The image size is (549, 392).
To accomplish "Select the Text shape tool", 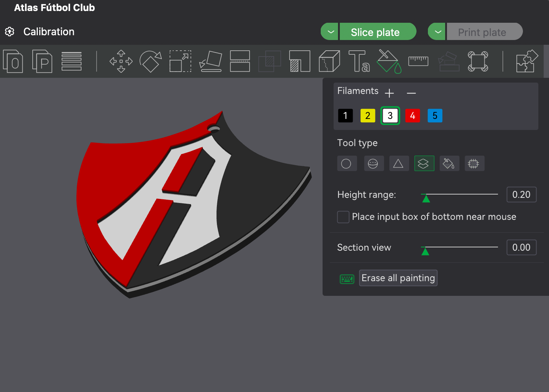I will point(359,61).
